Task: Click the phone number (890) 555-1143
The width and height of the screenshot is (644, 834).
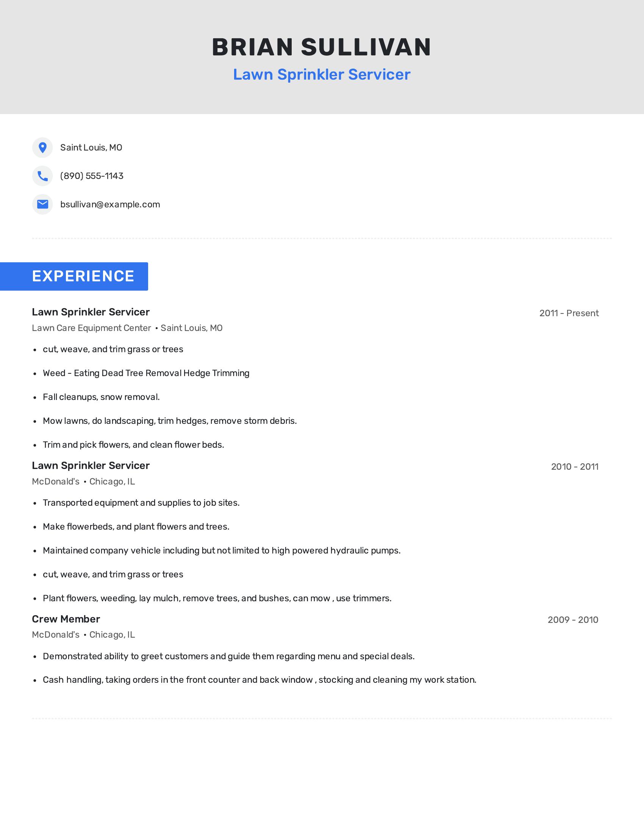Action: (x=92, y=176)
